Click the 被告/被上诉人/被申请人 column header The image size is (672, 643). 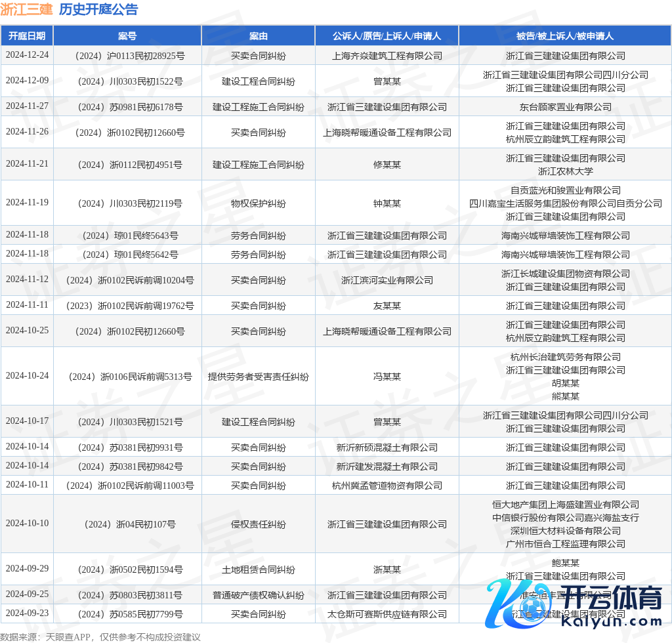(x=565, y=36)
